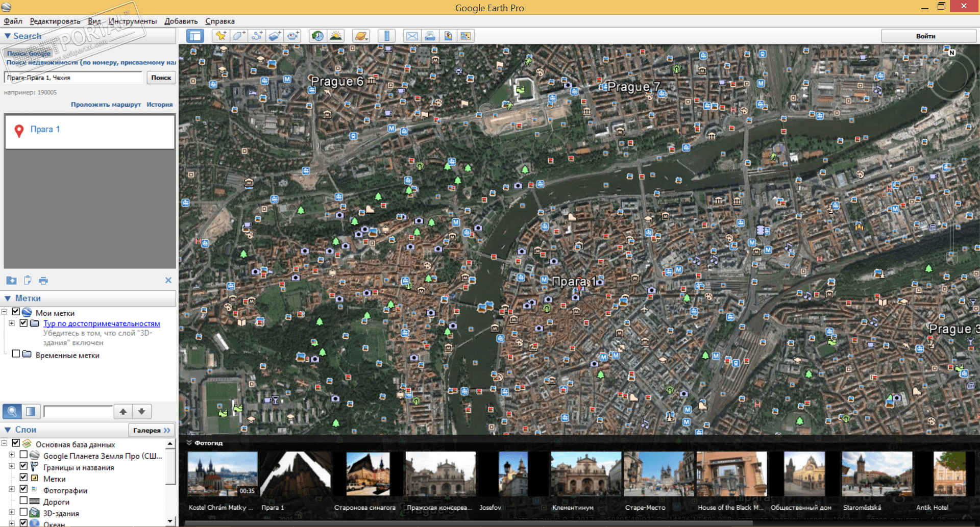
Task: Enable the Дороги layer checkbox
Action: pos(23,500)
